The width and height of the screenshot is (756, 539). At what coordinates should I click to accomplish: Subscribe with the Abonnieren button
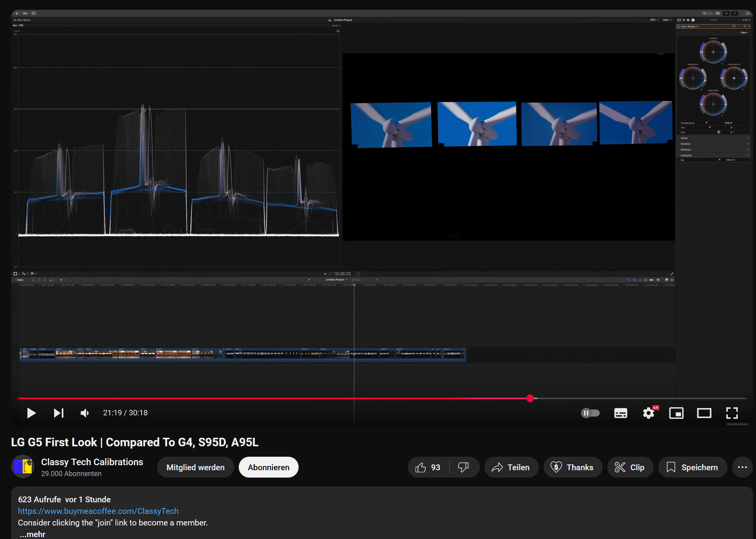click(268, 467)
